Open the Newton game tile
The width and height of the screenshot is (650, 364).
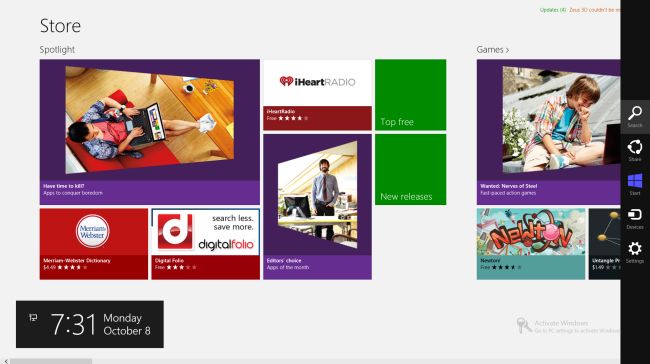531,244
